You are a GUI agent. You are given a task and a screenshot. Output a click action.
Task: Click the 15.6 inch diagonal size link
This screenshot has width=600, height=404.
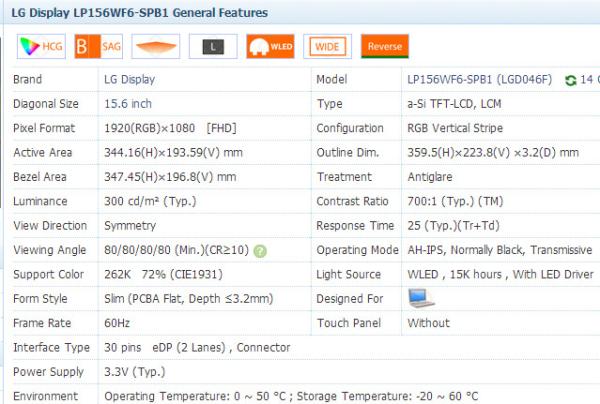(128, 104)
